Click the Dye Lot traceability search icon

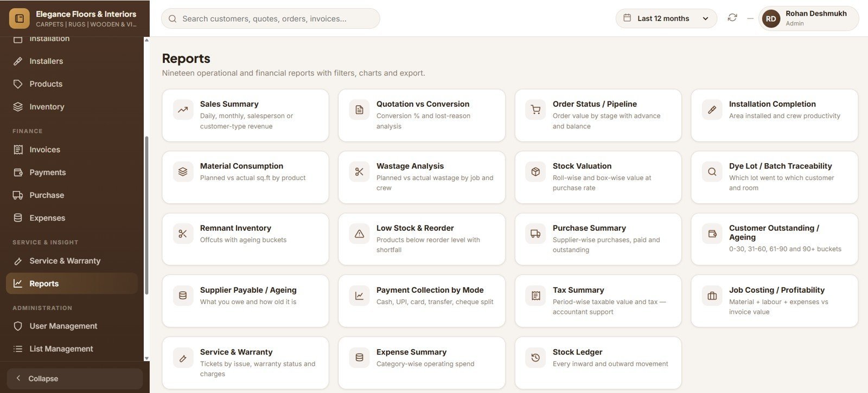point(712,172)
